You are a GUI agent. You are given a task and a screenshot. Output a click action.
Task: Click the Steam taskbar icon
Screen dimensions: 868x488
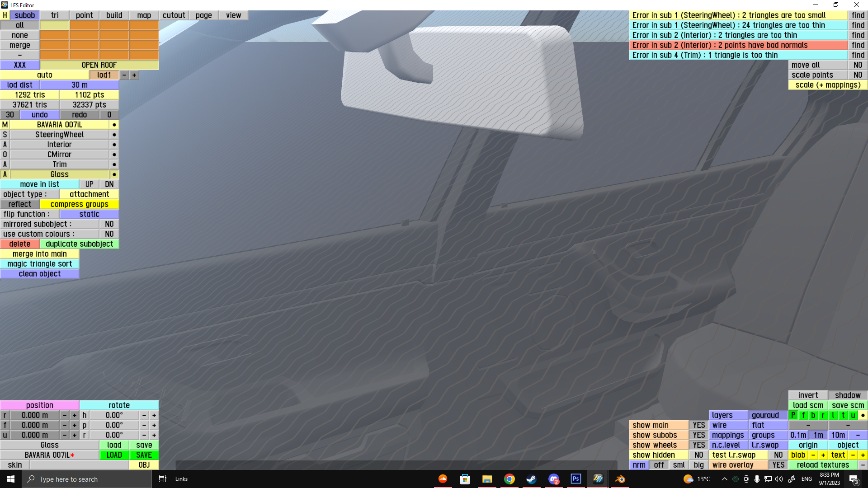531,479
